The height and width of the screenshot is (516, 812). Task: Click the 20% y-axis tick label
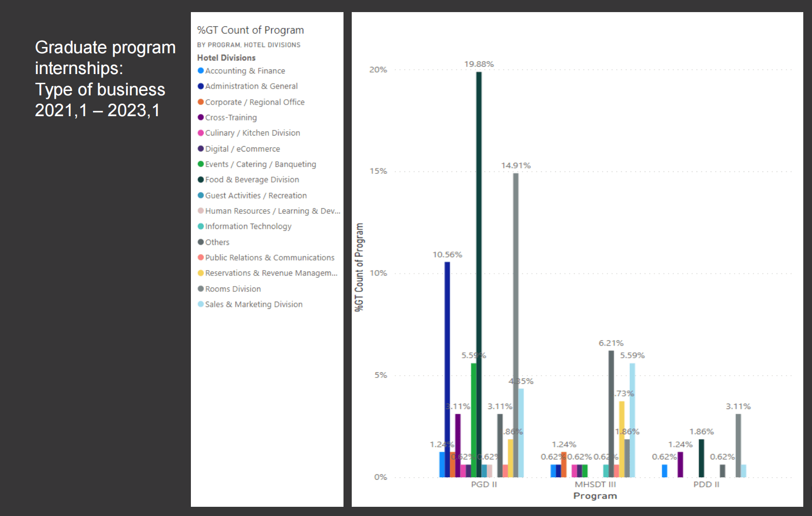click(378, 70)
